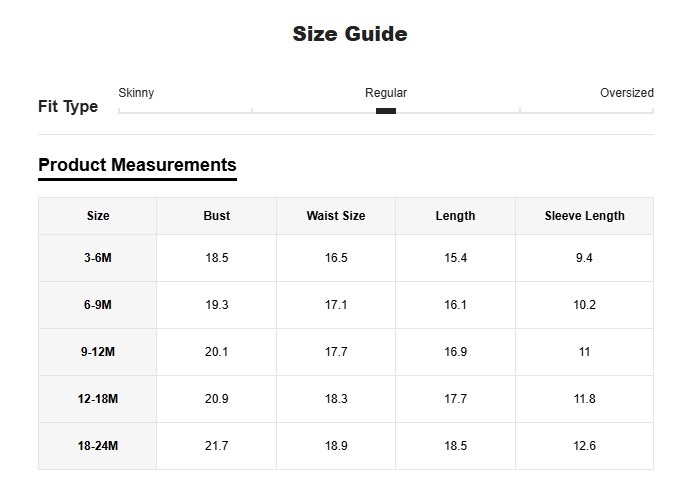The width and height of the screenshot is (677, 484).
Task: Select the 18-24M size row
Action: 98,446
